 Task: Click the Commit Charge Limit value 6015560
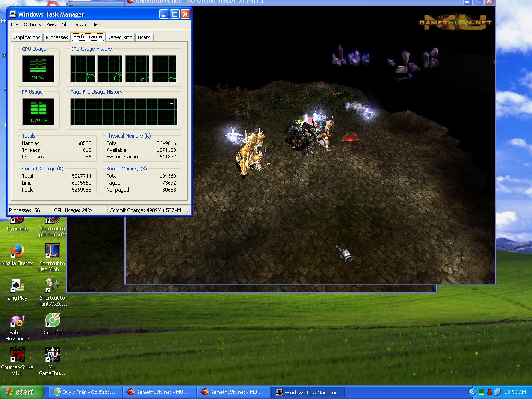tap(81, 183)
